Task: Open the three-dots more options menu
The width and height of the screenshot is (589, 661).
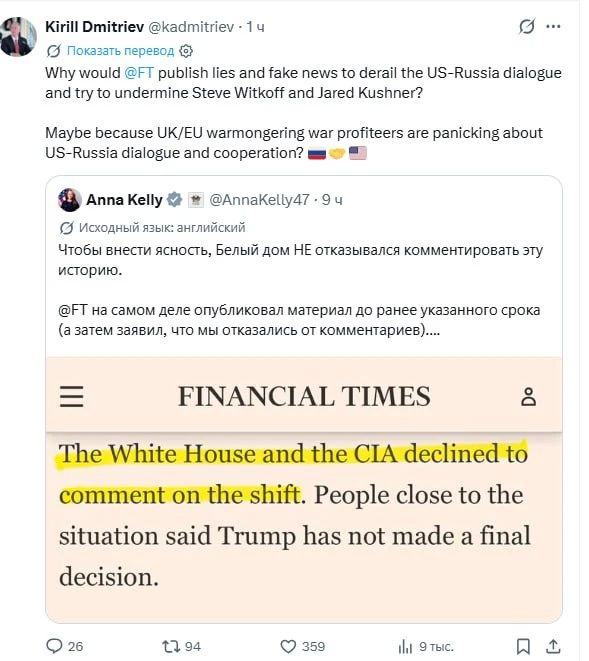Action: pos(553,27)
